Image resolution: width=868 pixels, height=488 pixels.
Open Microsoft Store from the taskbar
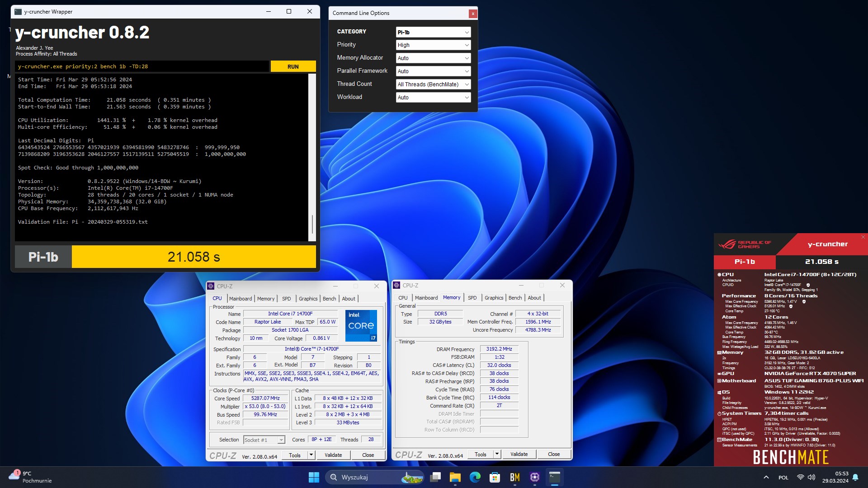point(495,477)
